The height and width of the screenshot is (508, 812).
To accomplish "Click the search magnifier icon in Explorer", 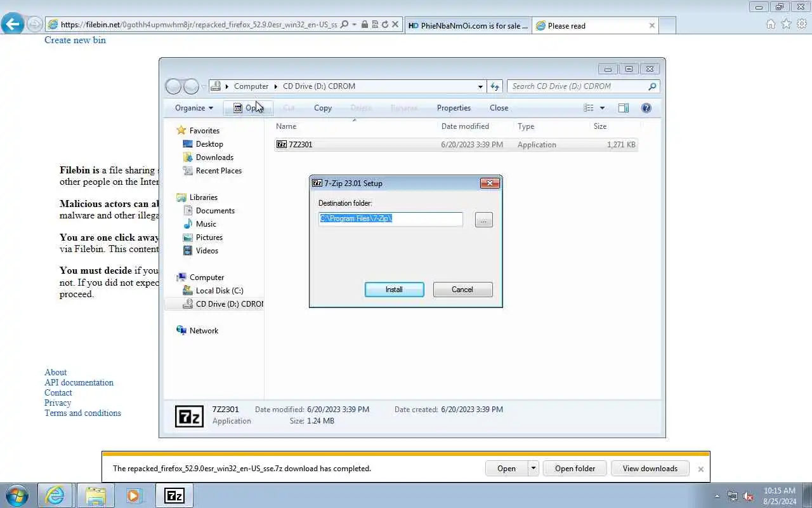I will tap(652, 86).
